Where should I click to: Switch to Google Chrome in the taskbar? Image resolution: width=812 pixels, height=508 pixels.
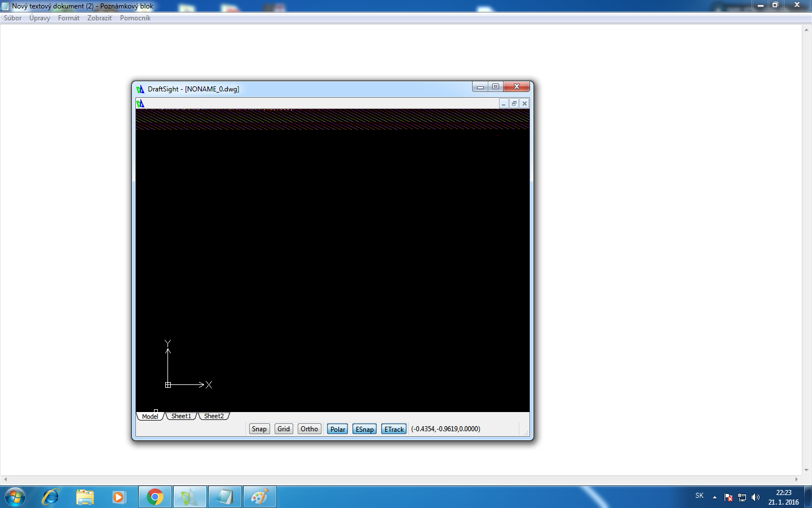[155, 497]
